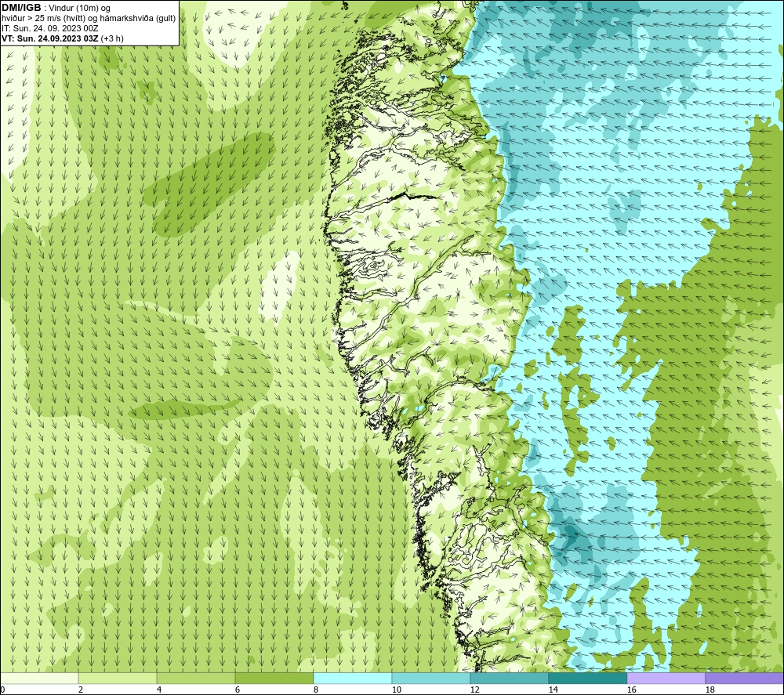The height and width of the screenshot is (695, 784).
Task: Click the 16–18 m/s lavender swatch
Action: (666, 678)
